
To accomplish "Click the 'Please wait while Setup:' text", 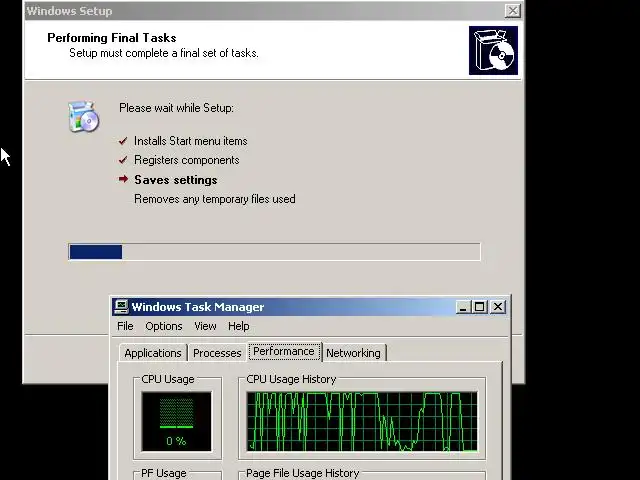I will [x=176, y=108].
